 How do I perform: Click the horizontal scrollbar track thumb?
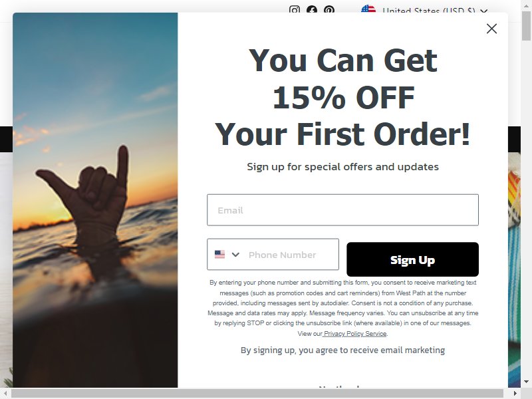pos(257,394)
